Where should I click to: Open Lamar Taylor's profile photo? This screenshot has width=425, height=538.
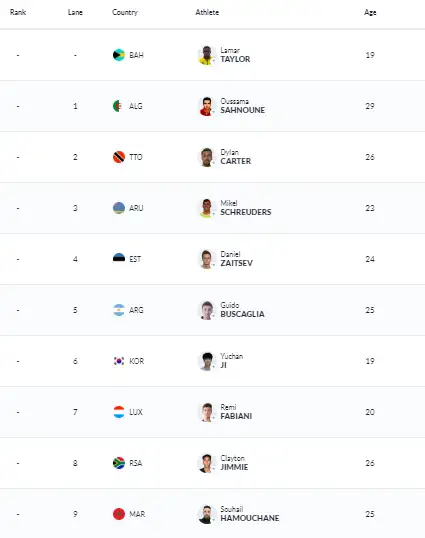pos(206,55)
